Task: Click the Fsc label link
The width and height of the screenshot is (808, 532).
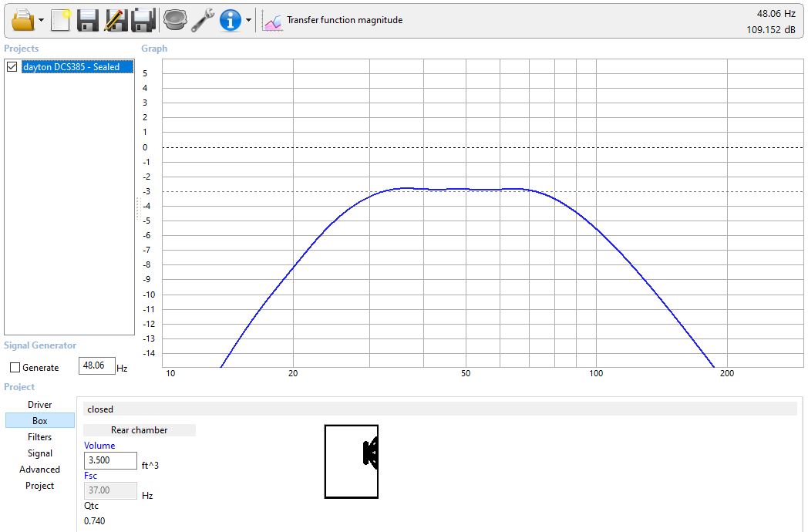Action: (91, 476)
